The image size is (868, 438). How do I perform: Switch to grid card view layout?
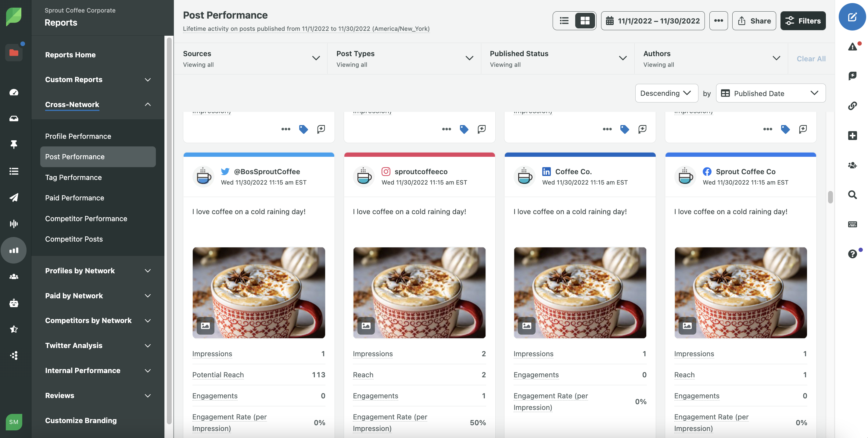(x=585, y=21)
